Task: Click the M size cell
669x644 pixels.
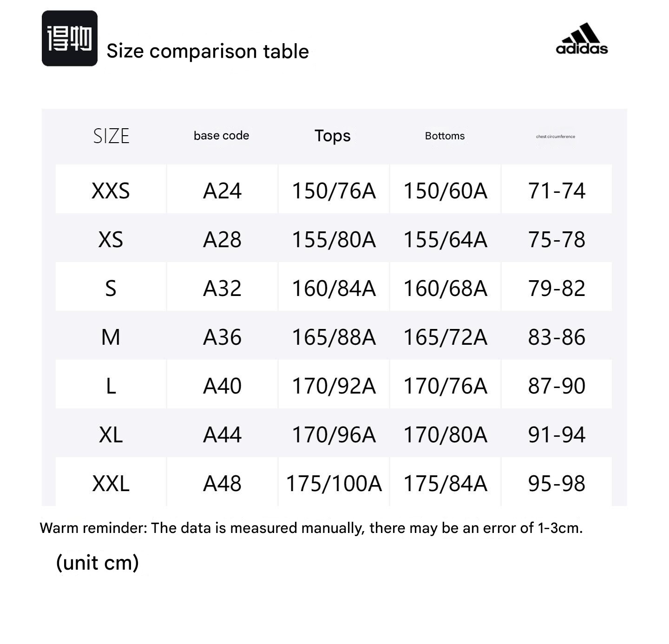Action: (111, 337)
